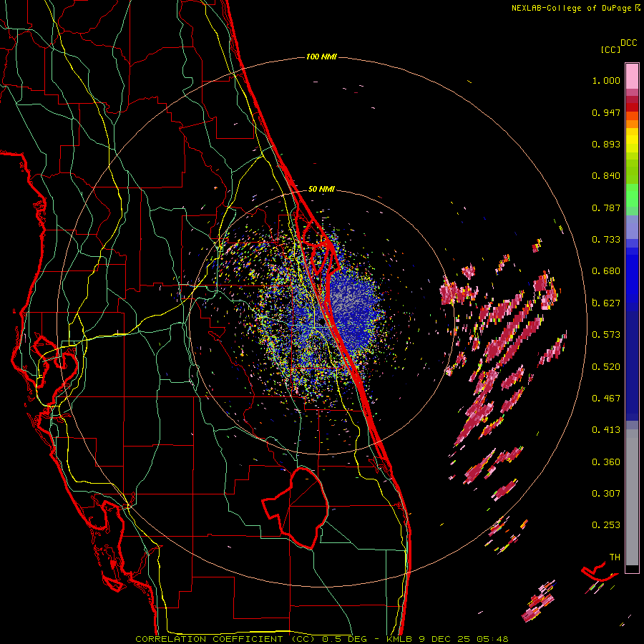Click the "0.627" scale value
Viewport: 644px width, 644px height.
point(606,303)
